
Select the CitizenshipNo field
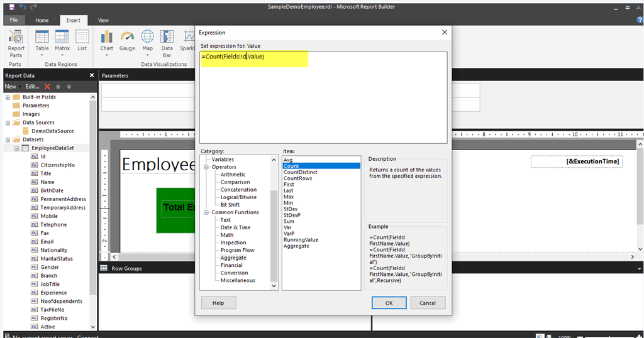coord(57,165)
